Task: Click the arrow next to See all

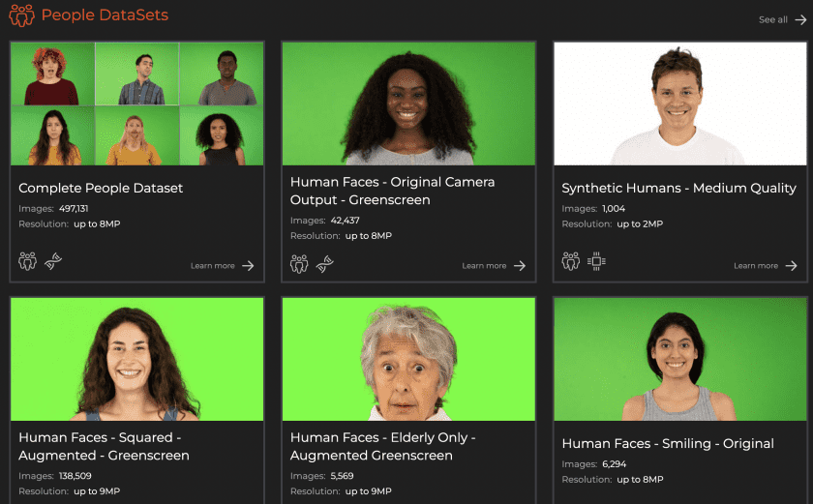Action: tap(801, 19)
